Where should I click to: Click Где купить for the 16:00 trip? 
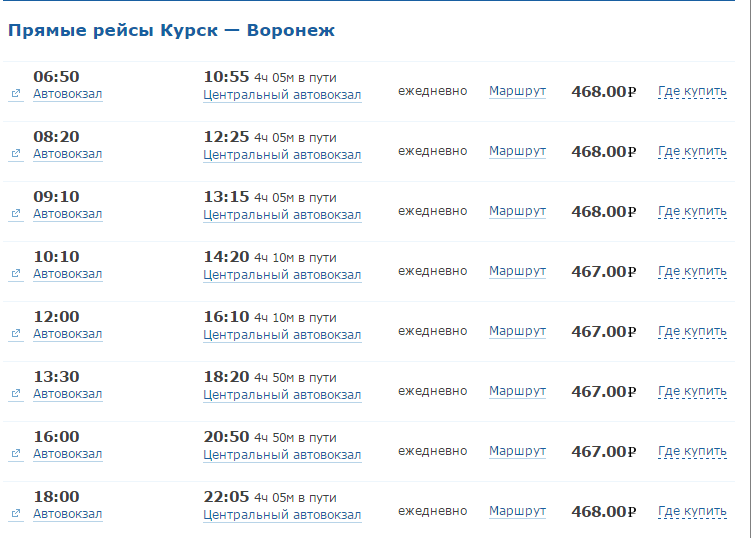pos(692,452)
